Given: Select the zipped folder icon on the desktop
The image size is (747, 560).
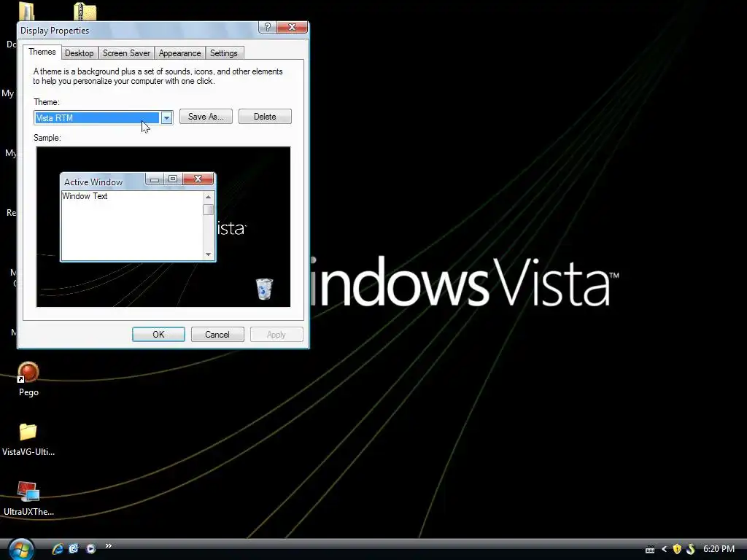Looking at the screenshot, I should 85,11.
